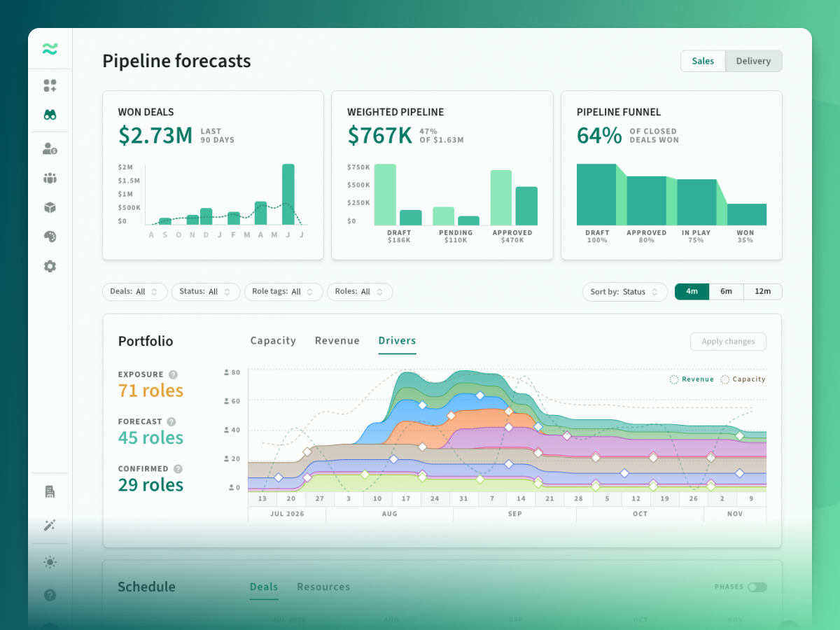Select week 28 cell in Portfolio timeline
Viewport: 840px width, 630px height.
point(578,499)
